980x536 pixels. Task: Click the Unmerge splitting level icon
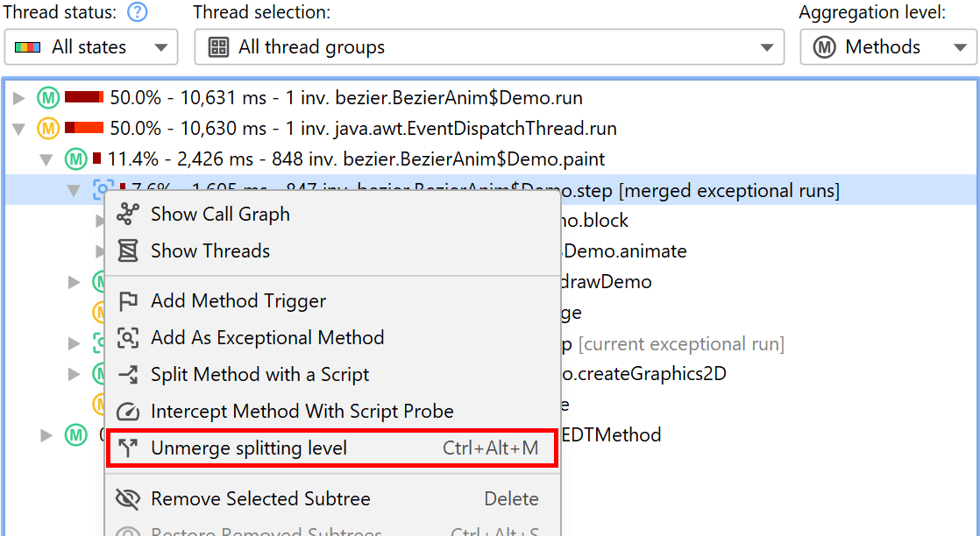tap(128, 448)
